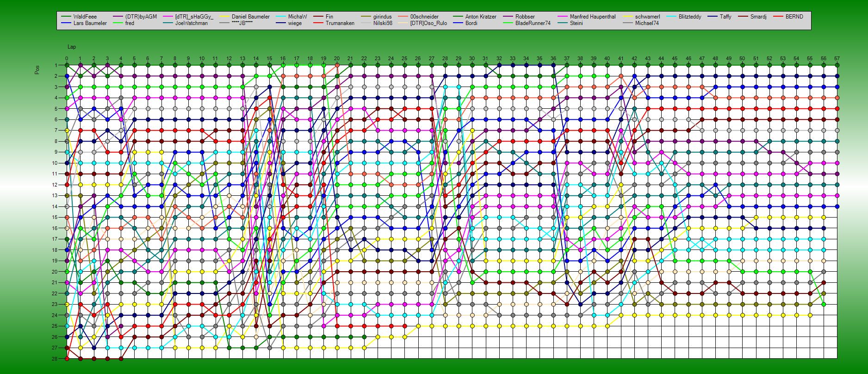Select final lap number 57 label
Image resolution: width=868 pixels, height=374 pixels.
click(837, 59)
